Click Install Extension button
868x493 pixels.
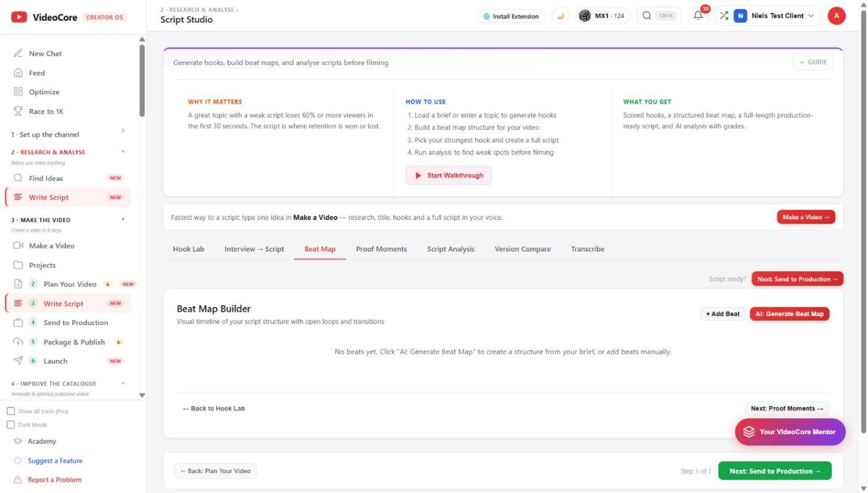(x=511, y=16)
